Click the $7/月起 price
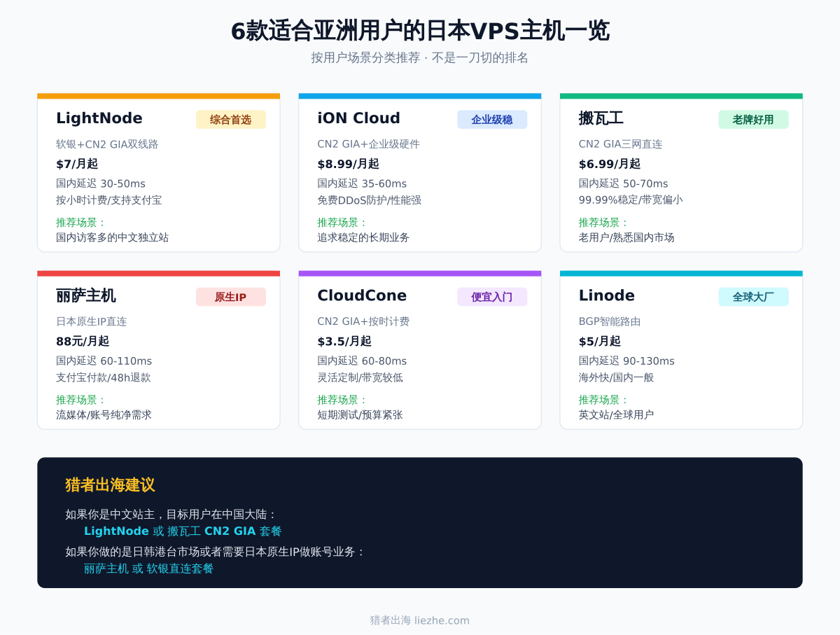Image resolution: width=840 pixels, height=635 pixels. tap(77, 164)
